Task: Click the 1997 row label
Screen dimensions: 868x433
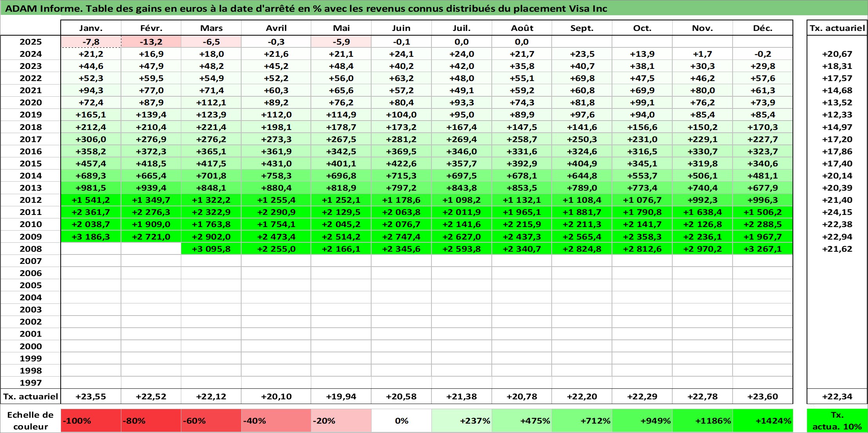Action: pos(31,382)
